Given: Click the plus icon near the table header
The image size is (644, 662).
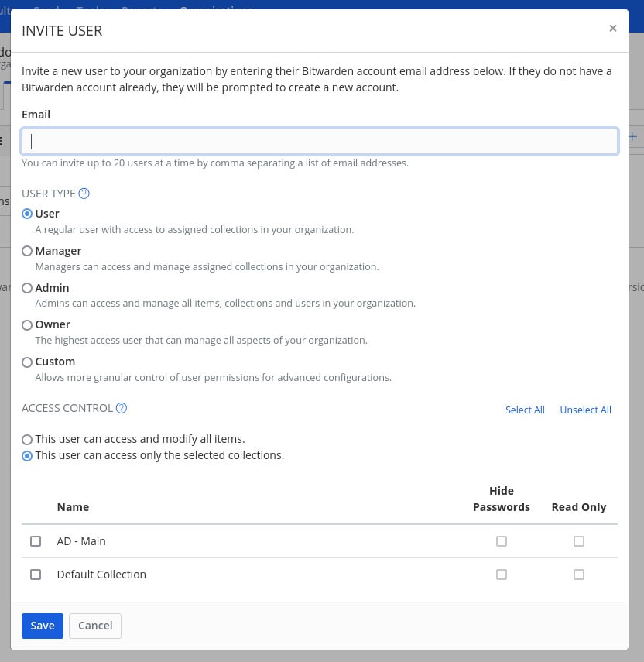Looking at the screenshot, I should tap(632, 135).
